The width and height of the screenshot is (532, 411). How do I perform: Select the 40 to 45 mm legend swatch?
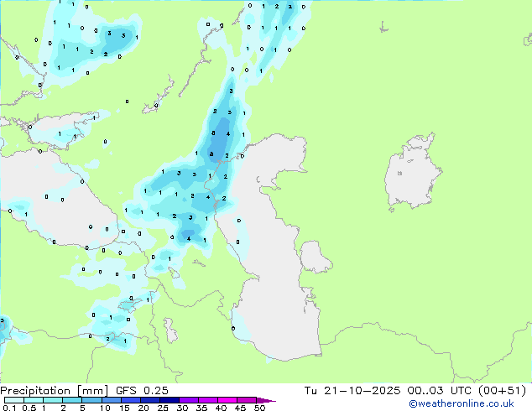point(227,400)
